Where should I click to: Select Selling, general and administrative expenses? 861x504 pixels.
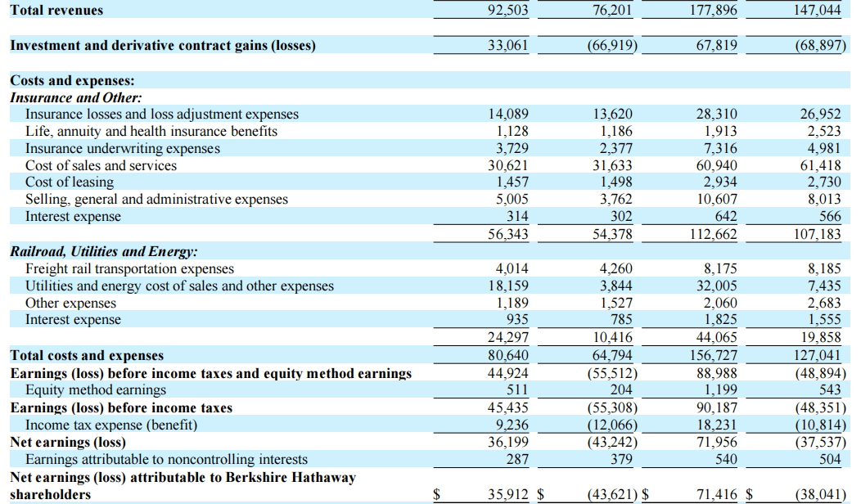156,200
